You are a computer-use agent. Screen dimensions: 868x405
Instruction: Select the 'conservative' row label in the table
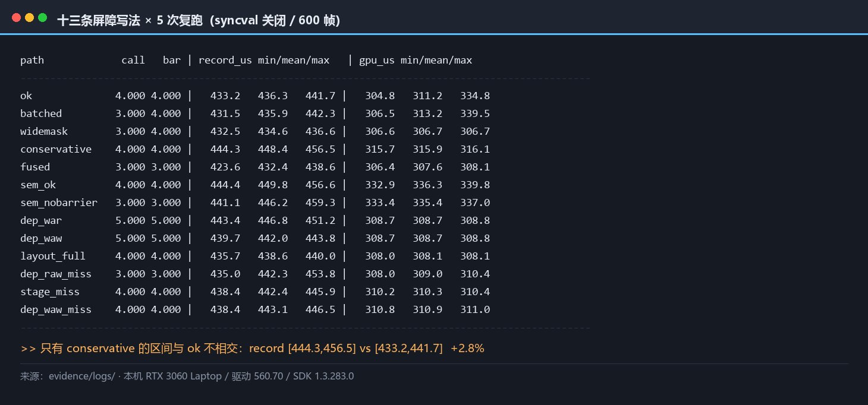point(56,149)
